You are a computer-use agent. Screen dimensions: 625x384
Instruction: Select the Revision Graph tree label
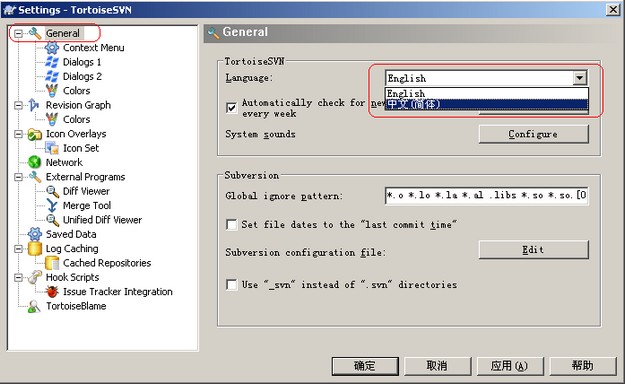click(78, 105)
